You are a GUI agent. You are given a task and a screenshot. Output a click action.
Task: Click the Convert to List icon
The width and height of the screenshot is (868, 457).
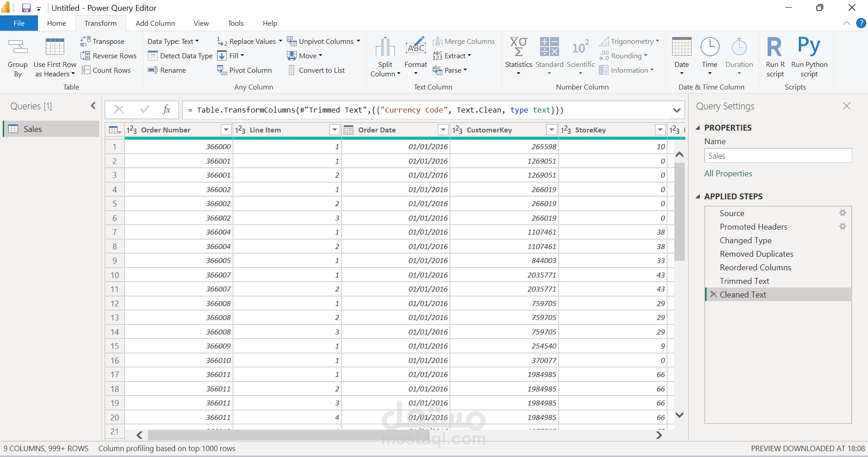coord(292,70)
